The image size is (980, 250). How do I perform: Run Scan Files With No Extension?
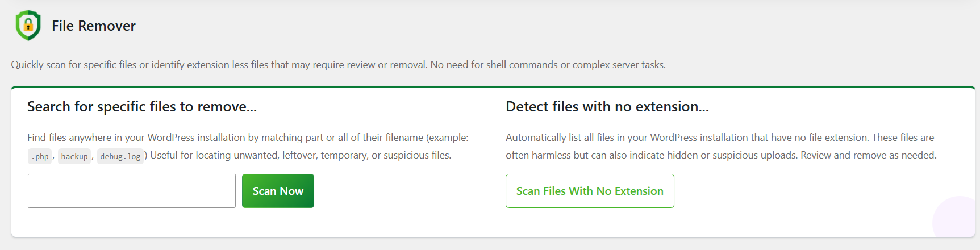pos(590,191)
